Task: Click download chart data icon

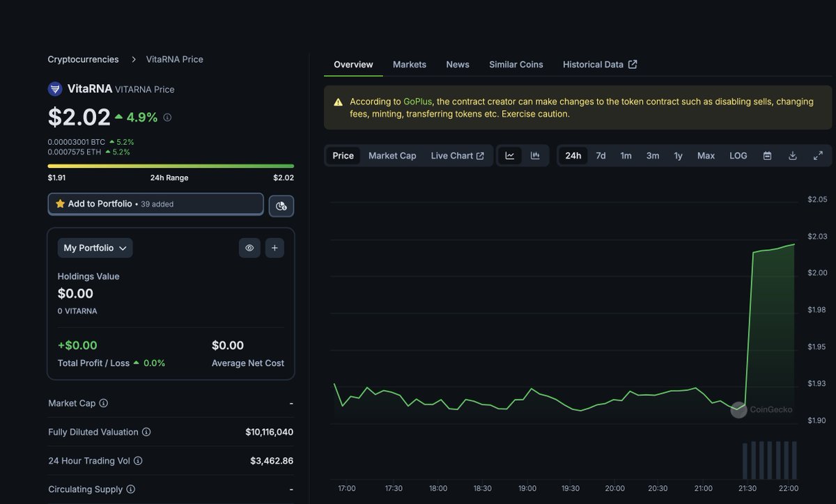Action: (x=792, y=156)
